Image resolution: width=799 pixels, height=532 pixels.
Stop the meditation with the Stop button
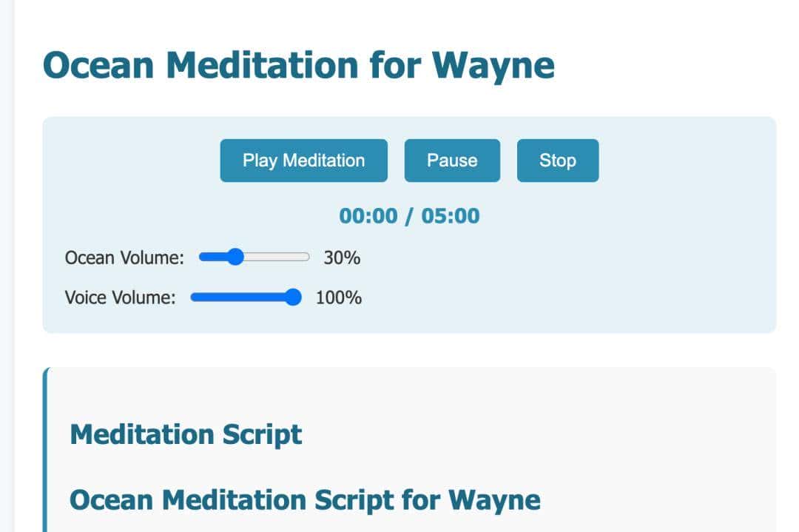[557, 161]
